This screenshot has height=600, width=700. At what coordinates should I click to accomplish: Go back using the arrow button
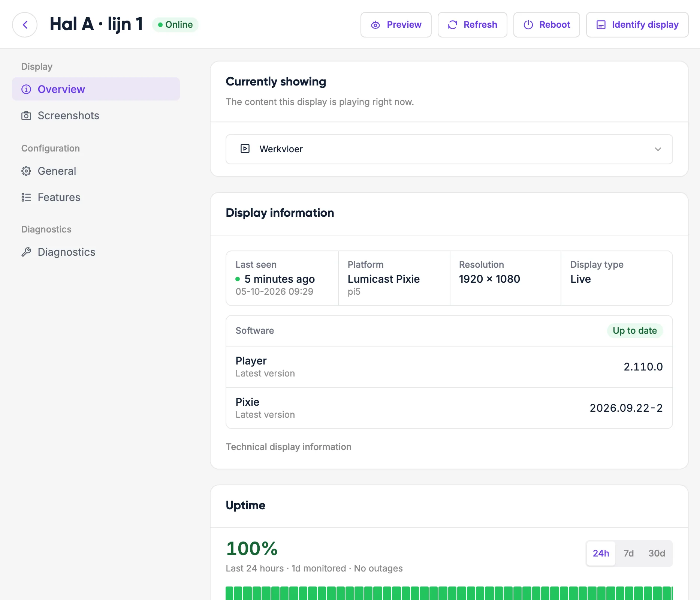25,25
